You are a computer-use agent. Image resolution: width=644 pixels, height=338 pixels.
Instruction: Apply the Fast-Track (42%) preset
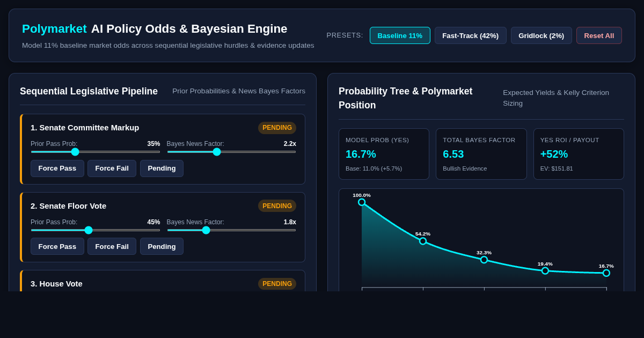click(470, 35)
